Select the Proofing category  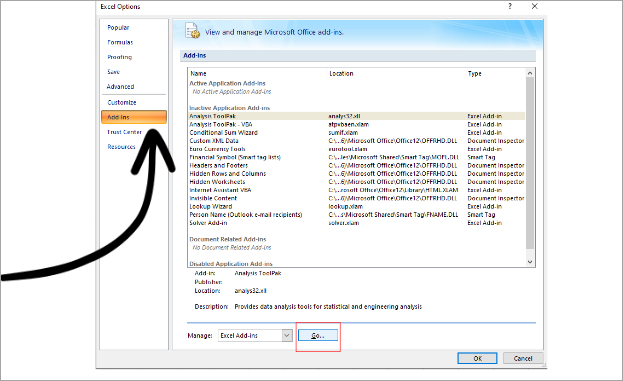(120, 57)
